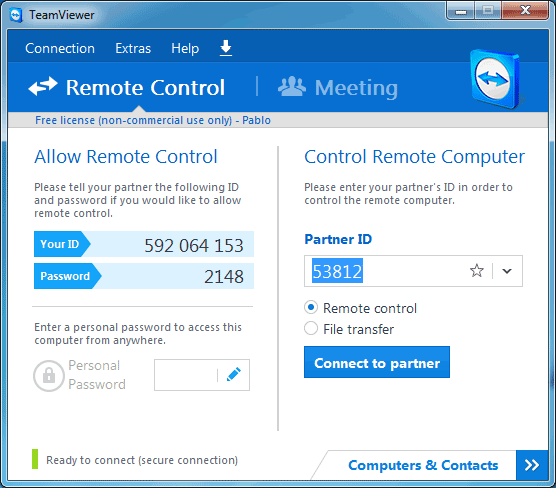Minimize the TeamViewer window

461,11
